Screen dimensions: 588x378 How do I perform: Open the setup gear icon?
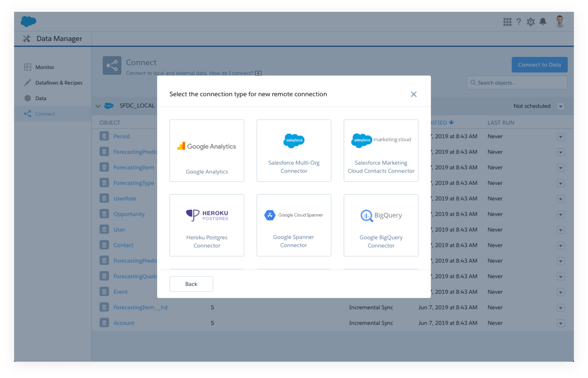coord(531,22)
